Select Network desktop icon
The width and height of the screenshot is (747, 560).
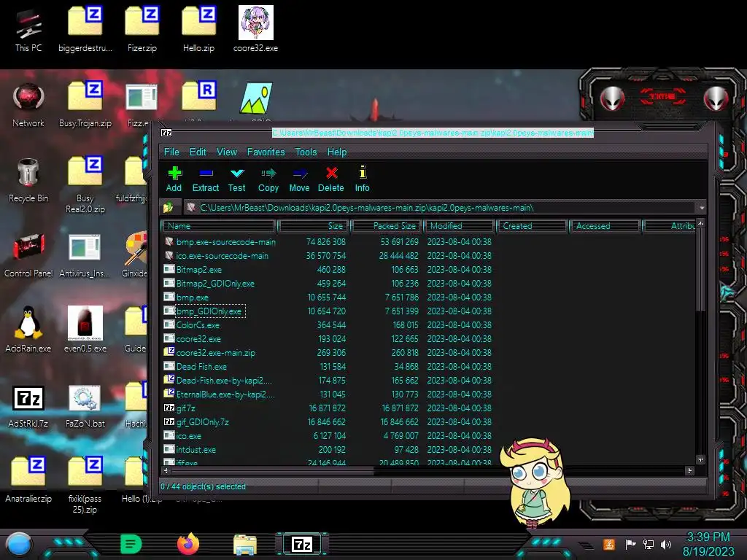pyautogui.click(x=28, y=105)
